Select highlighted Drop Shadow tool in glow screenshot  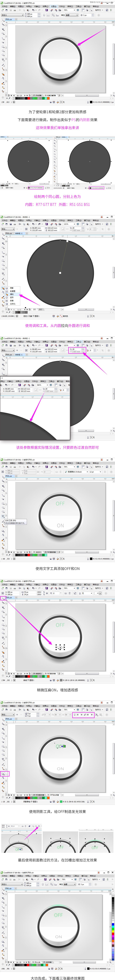[3, 773]
